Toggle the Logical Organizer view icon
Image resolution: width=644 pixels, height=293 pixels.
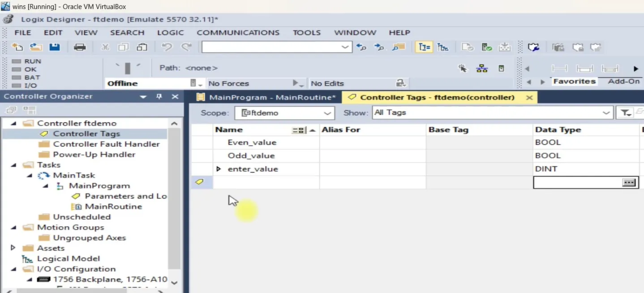point(442,47)
